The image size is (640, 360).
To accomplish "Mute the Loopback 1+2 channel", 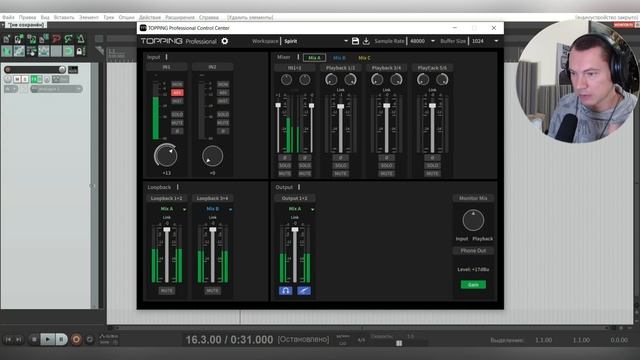I will (x=167, y=291).
